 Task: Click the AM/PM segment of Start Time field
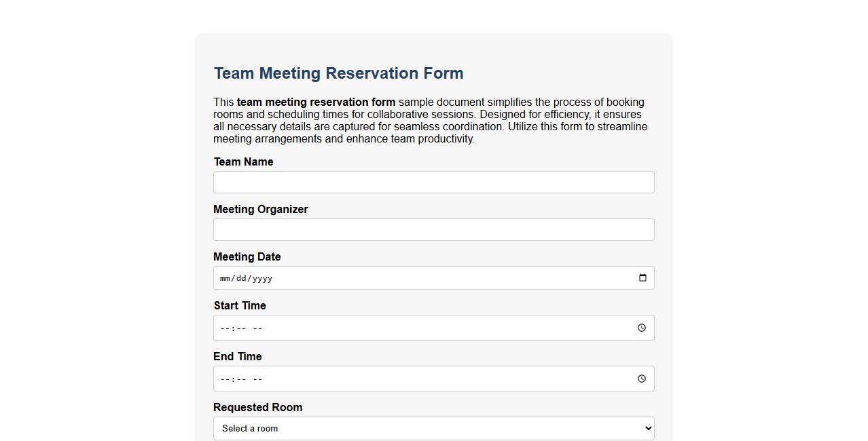257,328
